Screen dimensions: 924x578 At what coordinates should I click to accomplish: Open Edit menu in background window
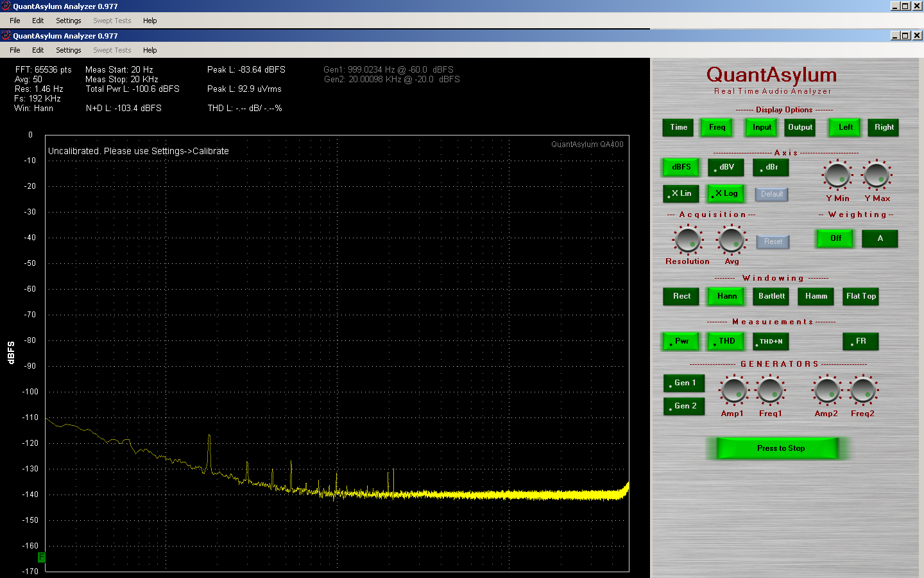click(38, 21)
